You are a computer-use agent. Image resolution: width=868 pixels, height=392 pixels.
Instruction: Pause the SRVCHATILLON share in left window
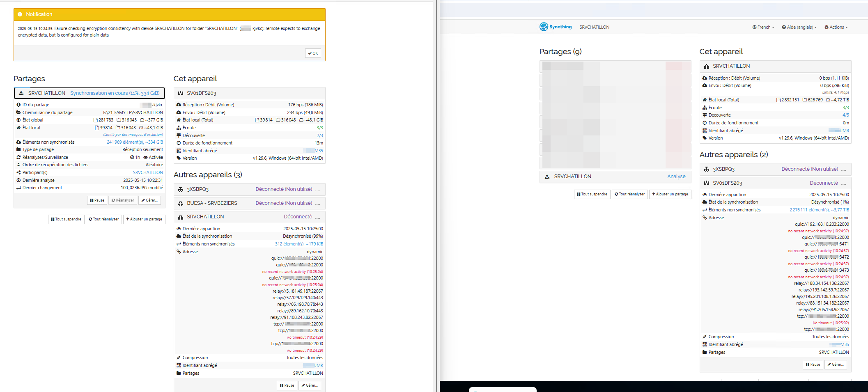(x=97, y=200)
